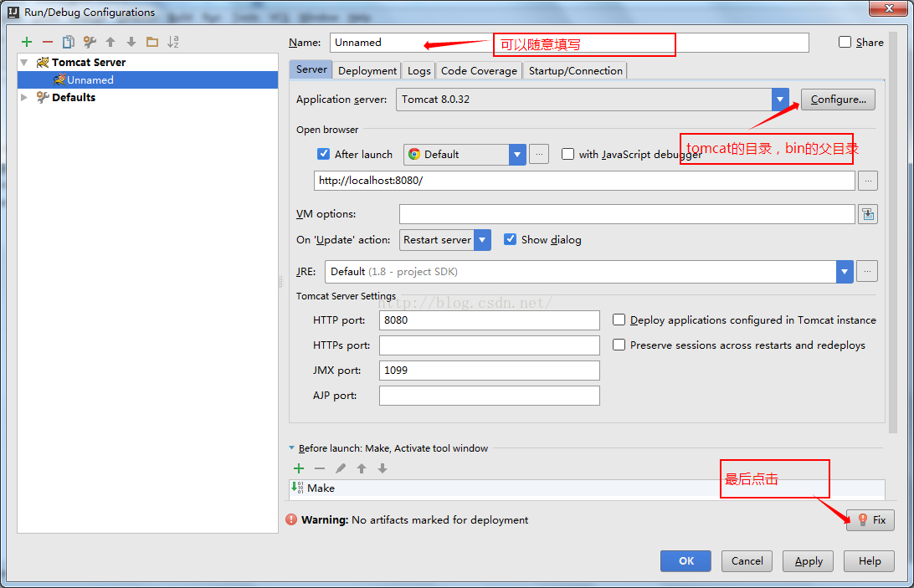Switch to Deployment tab
Image resolution: width=914 pixels, height=588 pixels.
(367, 70)
